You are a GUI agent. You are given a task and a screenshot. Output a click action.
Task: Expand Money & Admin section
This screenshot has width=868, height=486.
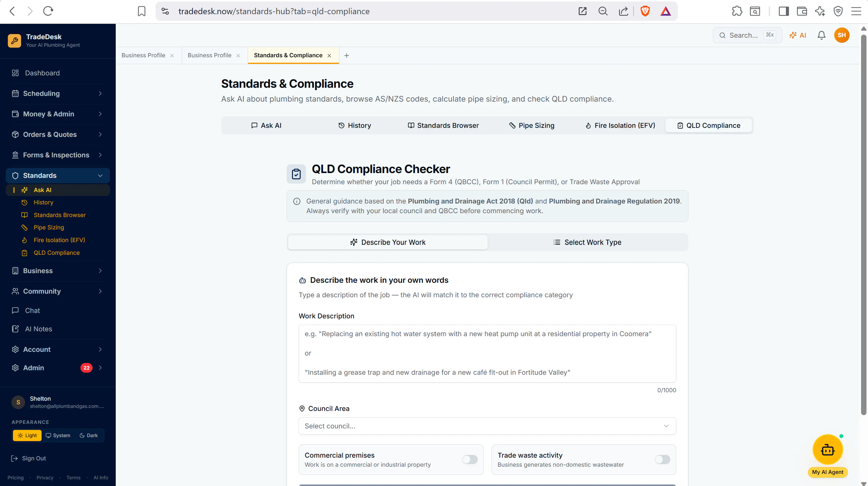coord(58,114)
